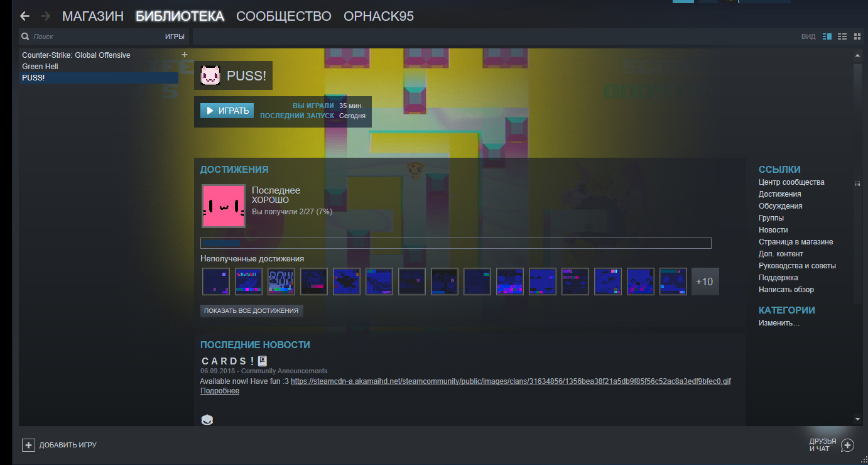Screen dimensions: 868x465
Task: Click the '35 мин.' playtime value
Action: pyautogui.click(x=351, y=106)
